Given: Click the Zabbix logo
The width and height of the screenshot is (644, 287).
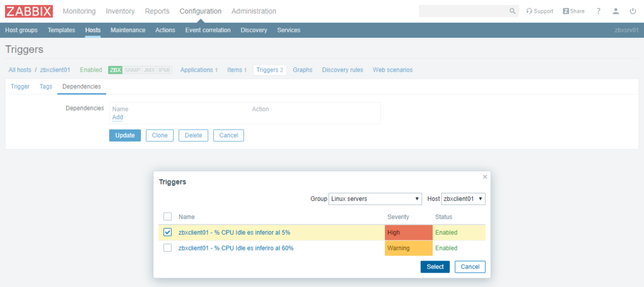Looking at the screenshot, I should tap(29, 11).
